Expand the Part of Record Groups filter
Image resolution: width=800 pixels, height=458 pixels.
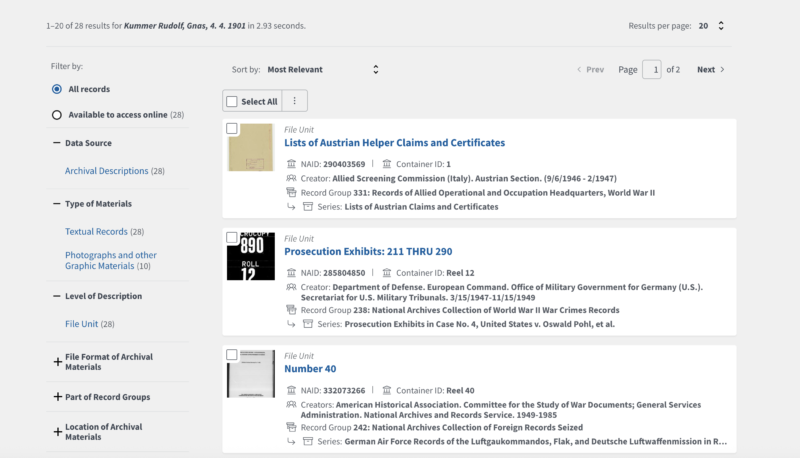point(57,397)
